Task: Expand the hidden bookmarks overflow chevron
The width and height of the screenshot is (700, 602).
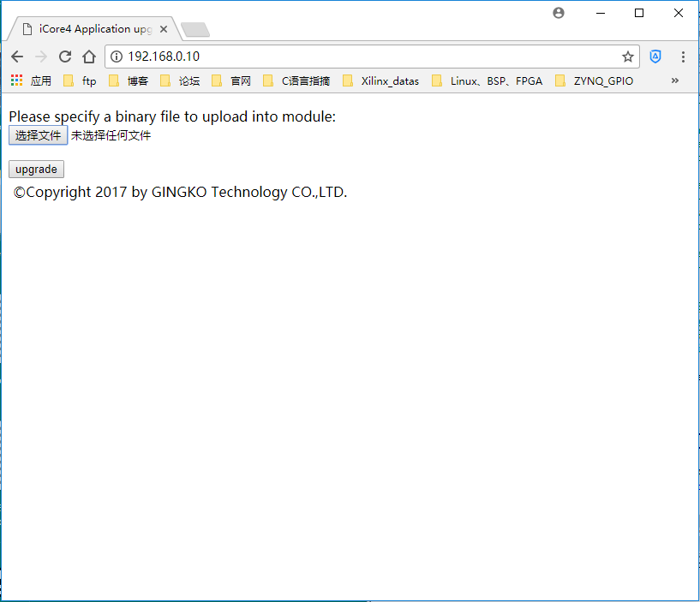Action: [x=675, y=80]
